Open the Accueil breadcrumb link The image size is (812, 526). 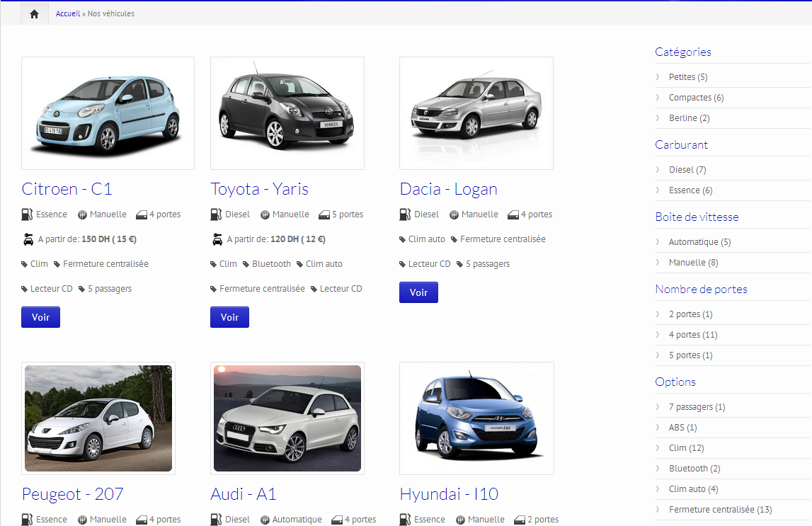(68, 14)
